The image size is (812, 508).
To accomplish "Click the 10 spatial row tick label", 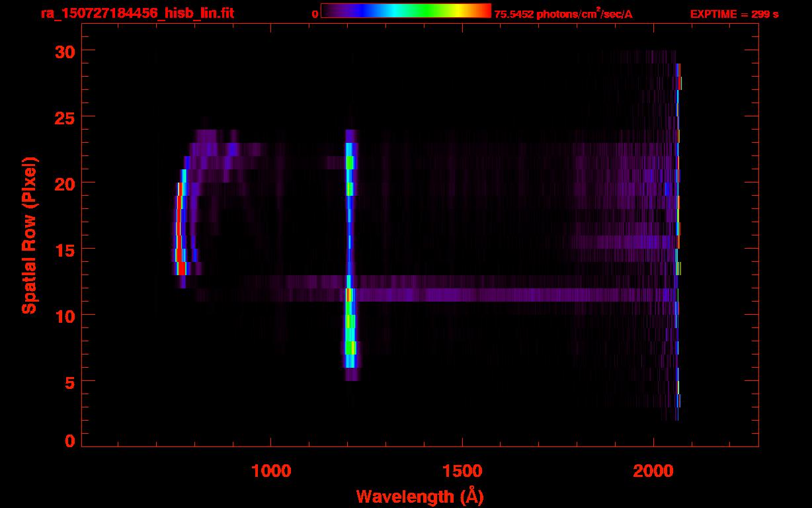I will point(64,316).
